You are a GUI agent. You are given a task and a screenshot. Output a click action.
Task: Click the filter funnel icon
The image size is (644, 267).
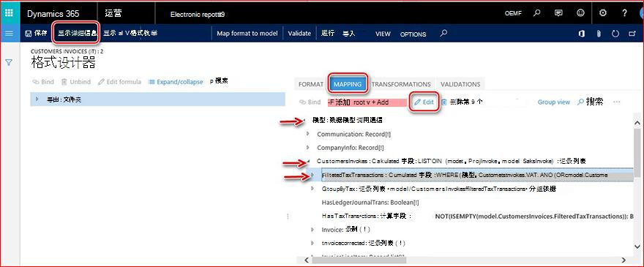point(9,62)
